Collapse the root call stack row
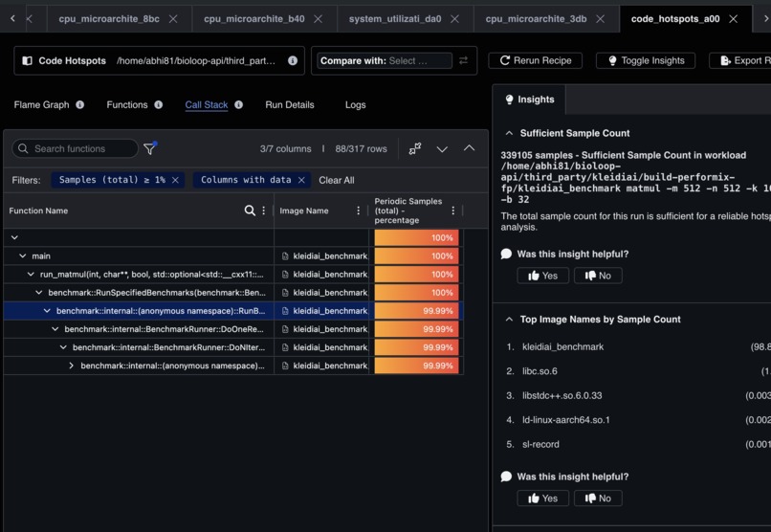 point(14,237)
